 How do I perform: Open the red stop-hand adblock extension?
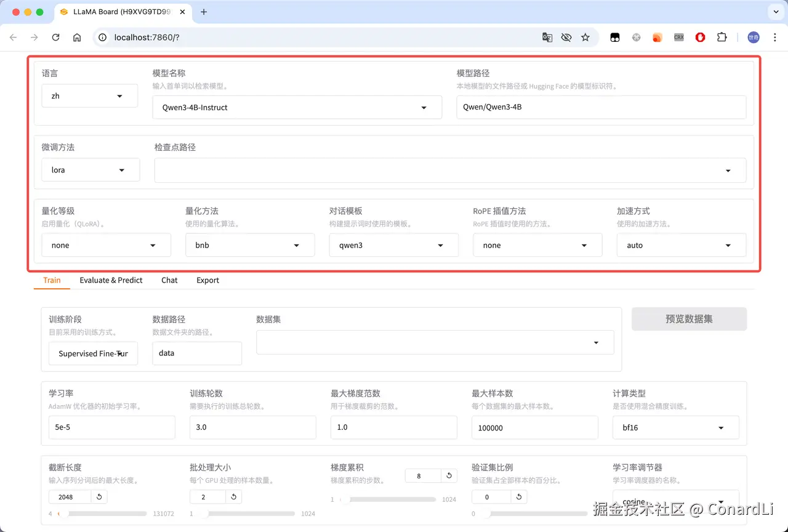pyautogui.click(x=700, y=38)
